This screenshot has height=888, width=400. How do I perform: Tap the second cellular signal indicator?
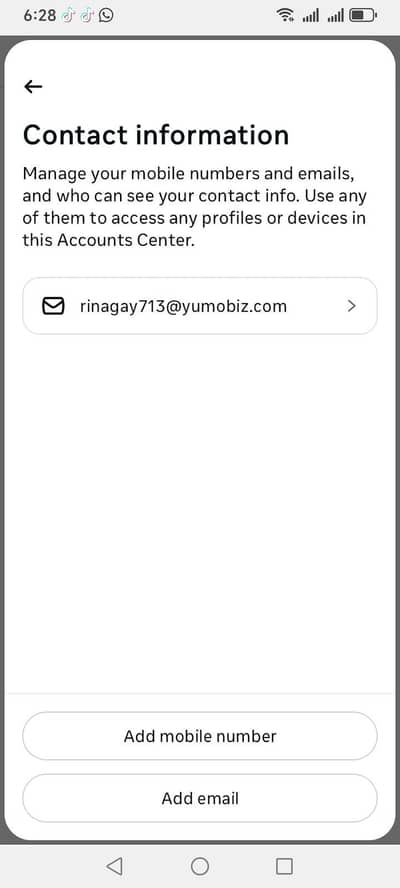coord(335,15)
